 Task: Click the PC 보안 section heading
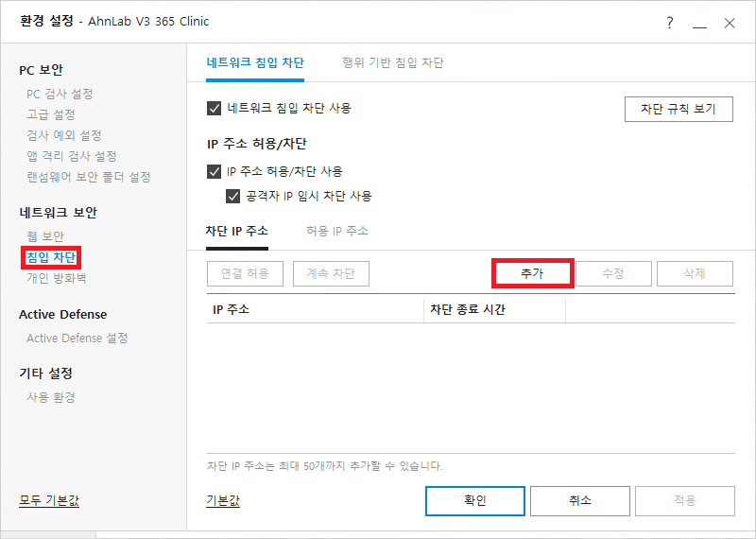click(x=41, y=70)
